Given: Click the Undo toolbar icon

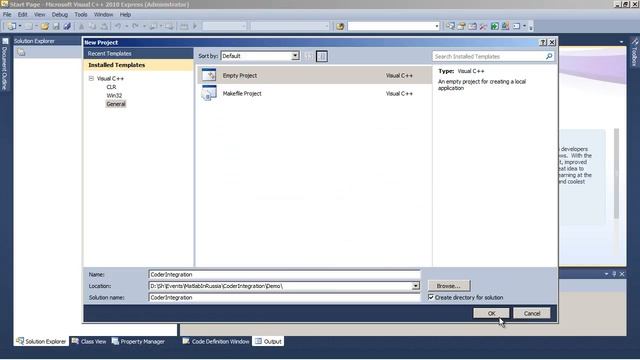Looking at the screenshot, I should (118, 27).
